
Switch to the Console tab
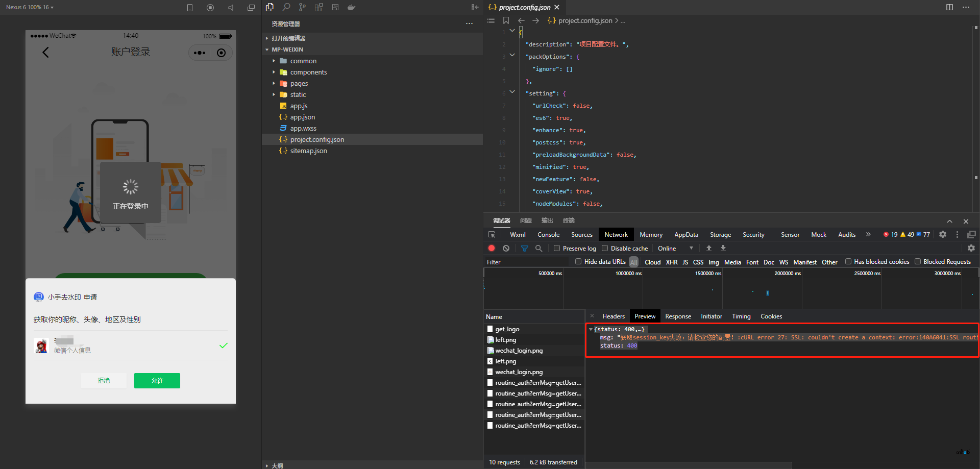548,235
